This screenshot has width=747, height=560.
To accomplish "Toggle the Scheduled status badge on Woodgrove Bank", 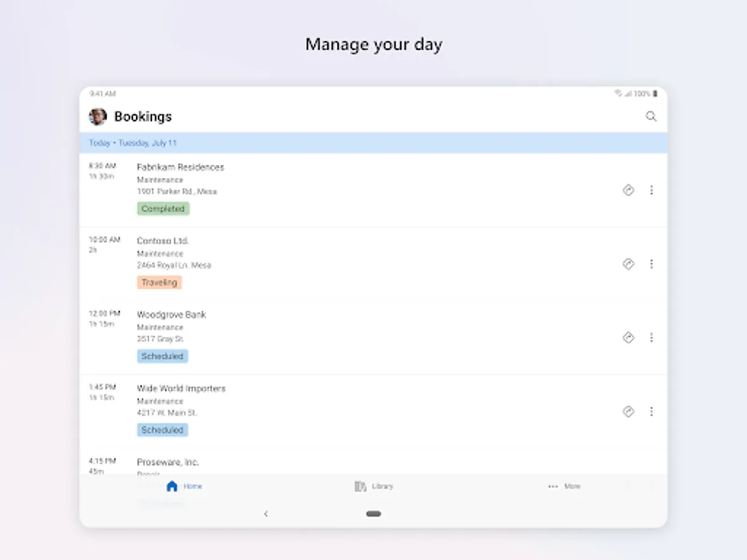I will 162,356.
